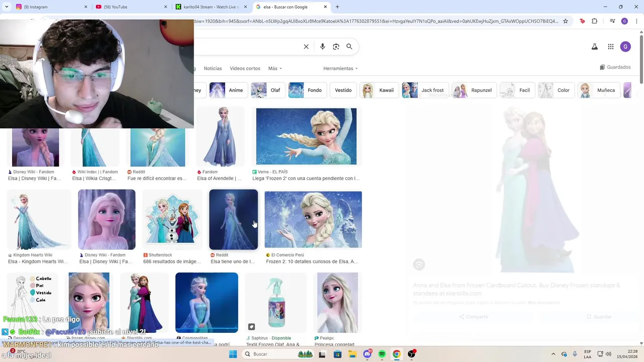
Task: Click the tray microphone icon
Action: click(575, 354)
